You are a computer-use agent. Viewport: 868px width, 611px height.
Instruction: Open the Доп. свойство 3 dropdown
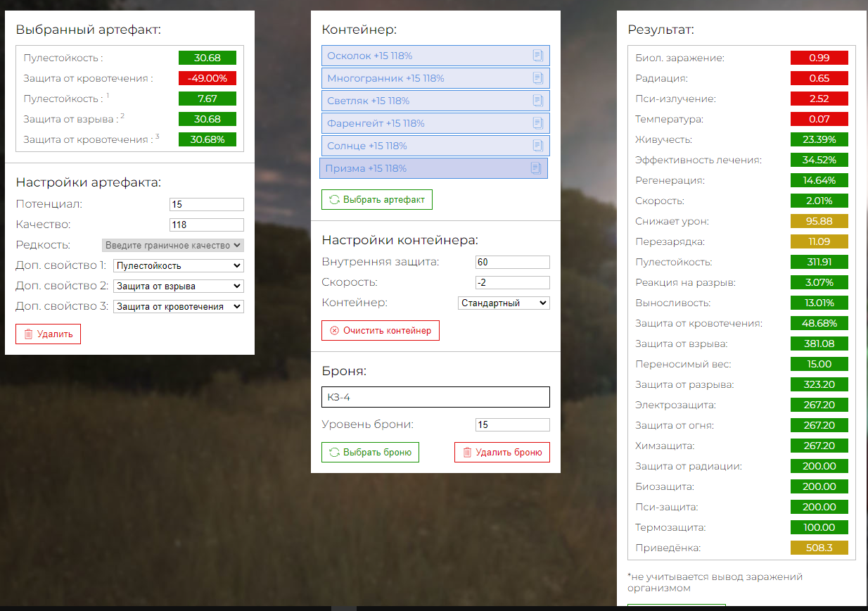[x=178, y=307]
